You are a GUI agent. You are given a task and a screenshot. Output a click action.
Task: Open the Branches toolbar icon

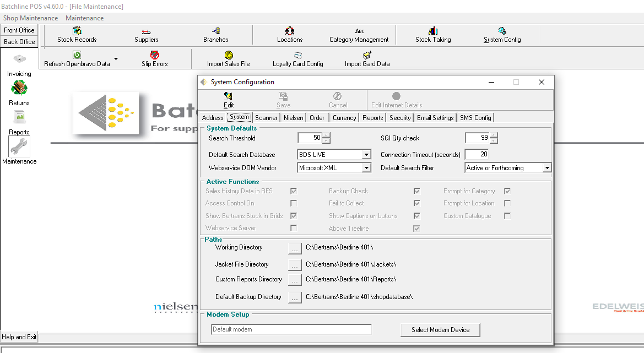(x=215, y=35)
